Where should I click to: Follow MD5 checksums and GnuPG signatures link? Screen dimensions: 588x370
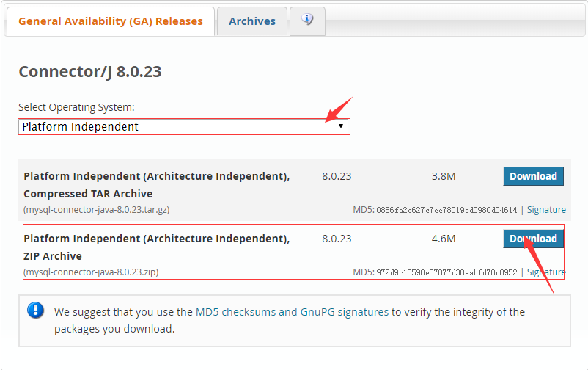(292, 312)
